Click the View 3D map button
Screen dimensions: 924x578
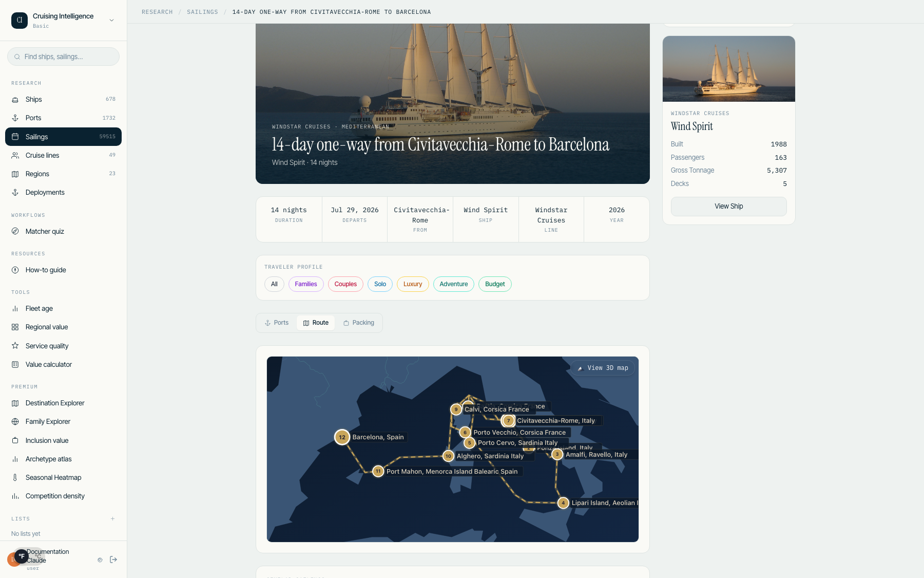[x=603, y=368]
